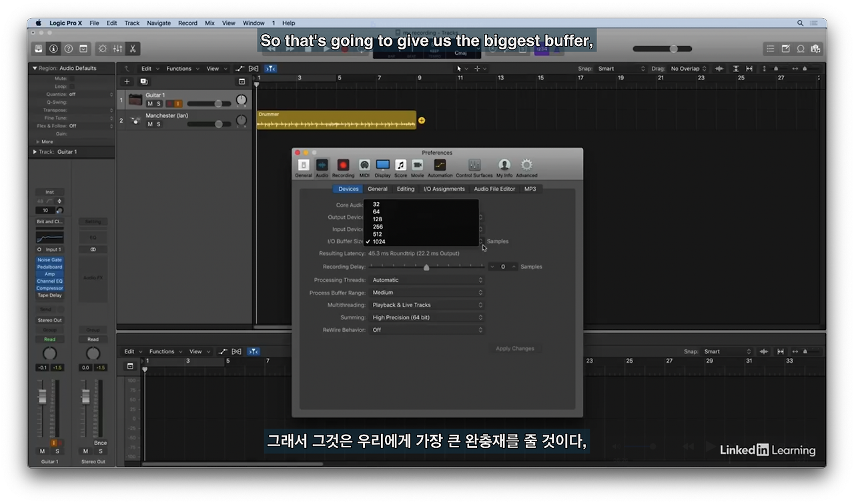Show global tracks button in track header

tap(242, 81)
